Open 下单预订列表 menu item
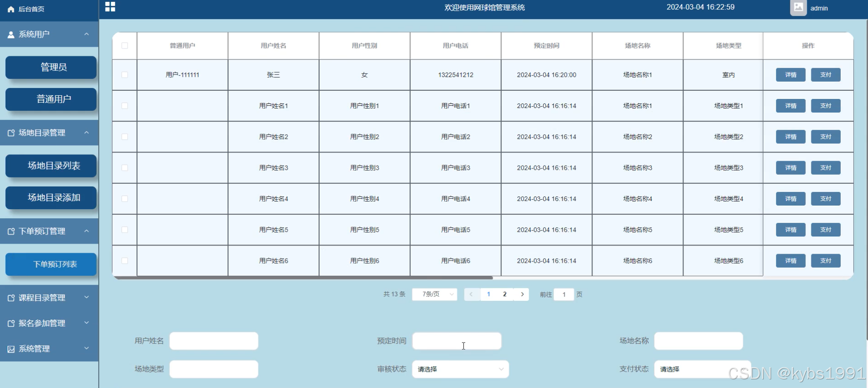Screen dimensions: 868x388 pos(51,265)
